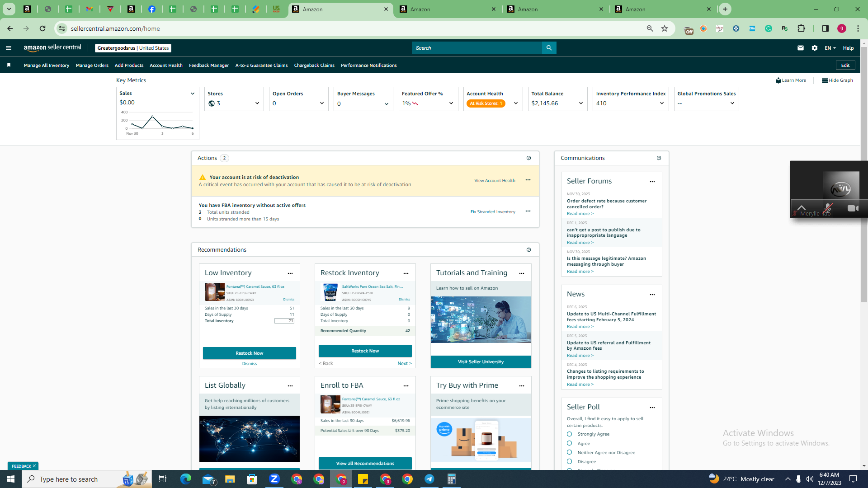Click Restock Now in Low Inventory card
Screen dimensions: 868x488
click(250, 353)
